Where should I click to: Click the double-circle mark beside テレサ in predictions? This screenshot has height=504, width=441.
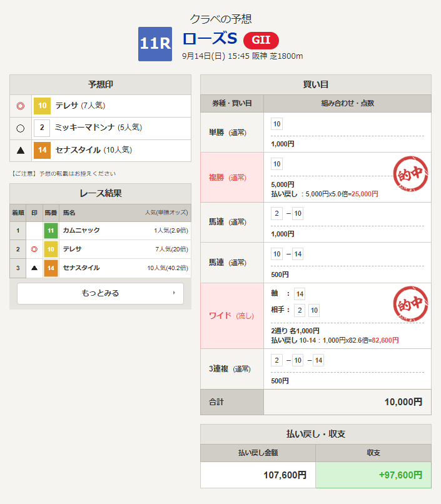point(20,106)
